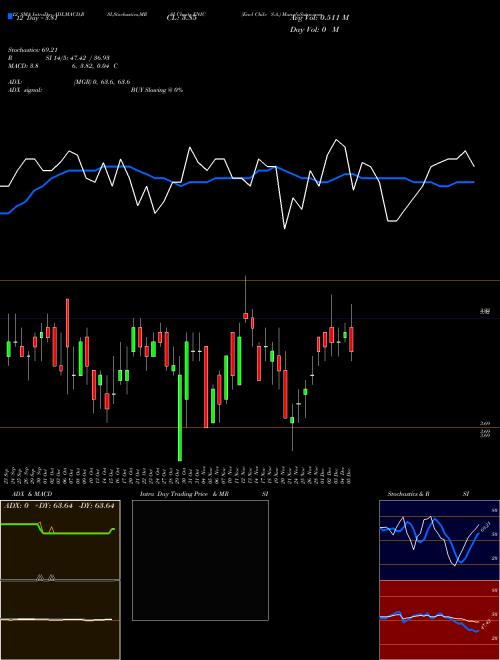Click the 'BUY Slowing @ 0%' signal text

tap(157, 90)
